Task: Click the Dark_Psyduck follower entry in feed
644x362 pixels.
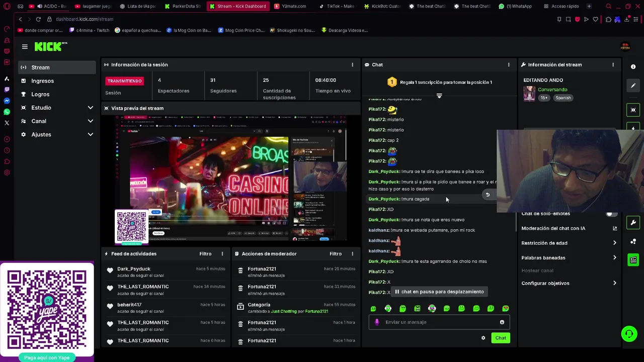Action: pyautogui.click(x=165, y=272)
